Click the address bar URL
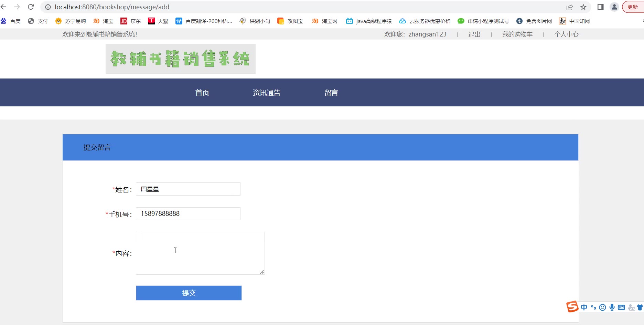Screen dimensions: 644x325 (x=112, y=7)
